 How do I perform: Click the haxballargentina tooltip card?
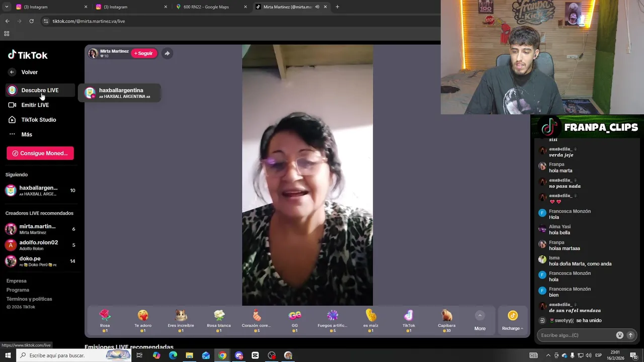[120, 93]
